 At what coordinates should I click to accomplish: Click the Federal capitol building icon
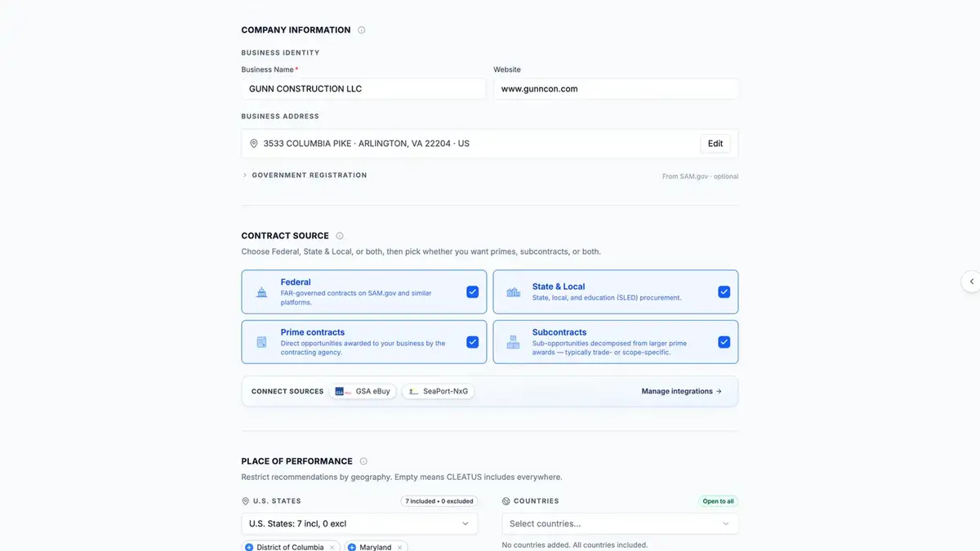(x=261, y=292)
